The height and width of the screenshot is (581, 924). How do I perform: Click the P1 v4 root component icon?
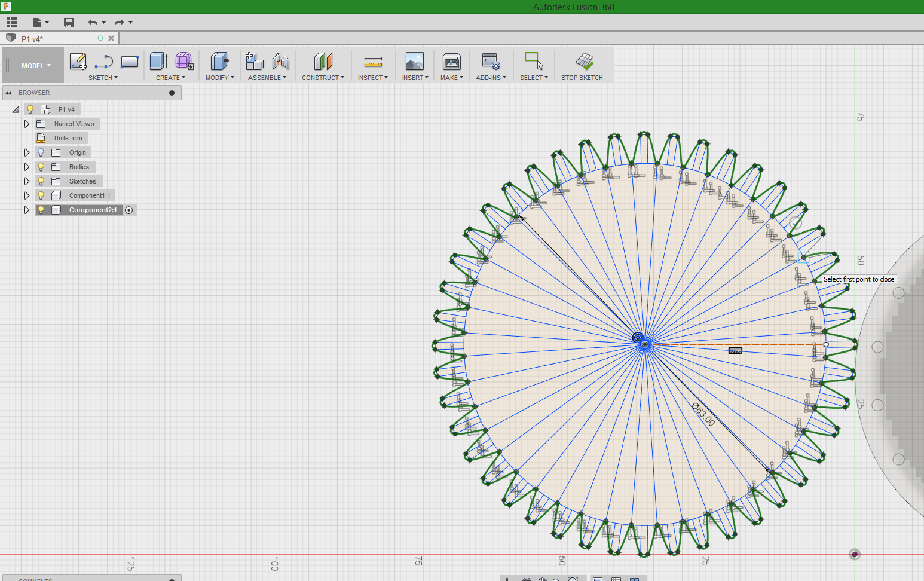pyautogui.click(x=45, y=109)
